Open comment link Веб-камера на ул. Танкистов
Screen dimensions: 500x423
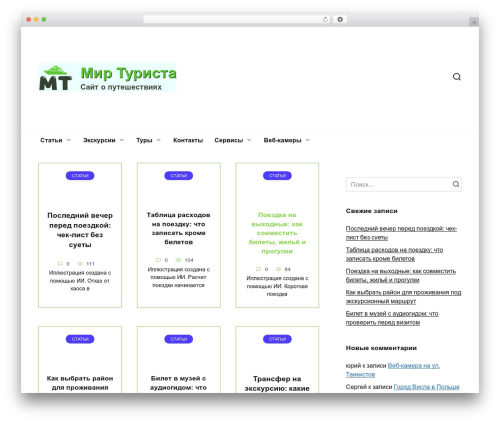tap(393, 370)
